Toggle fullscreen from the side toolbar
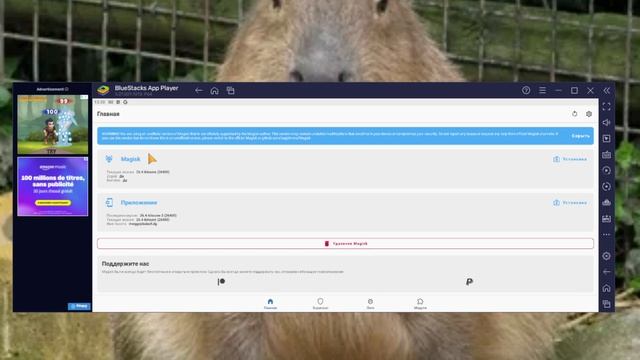The height and width of the screenshot is (360, 640). 607,107
